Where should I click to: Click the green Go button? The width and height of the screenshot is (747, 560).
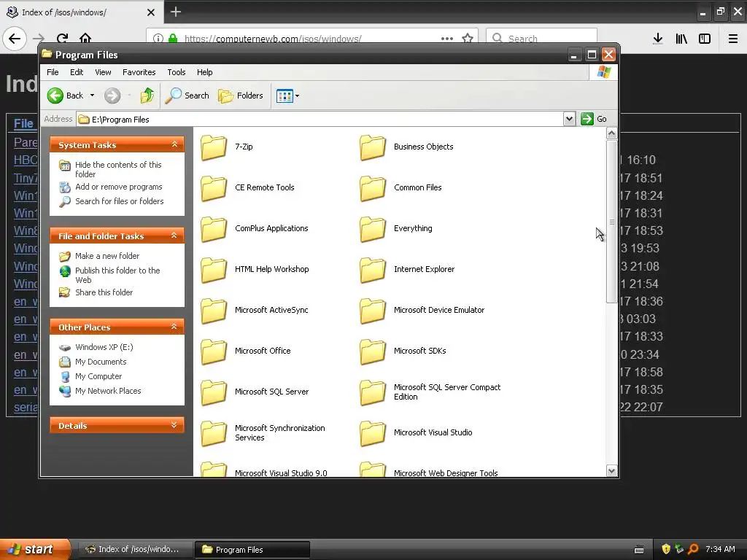(x=594, y=119)
